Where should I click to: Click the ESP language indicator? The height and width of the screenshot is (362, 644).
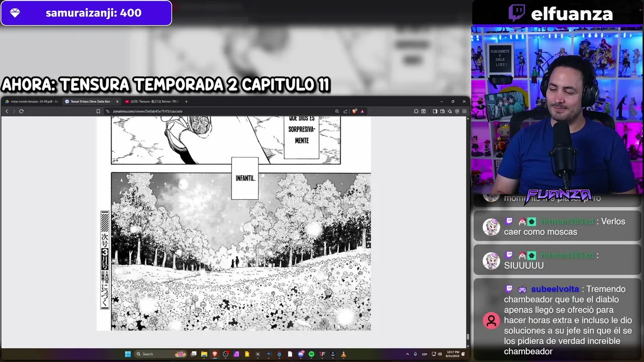[425, 354]
